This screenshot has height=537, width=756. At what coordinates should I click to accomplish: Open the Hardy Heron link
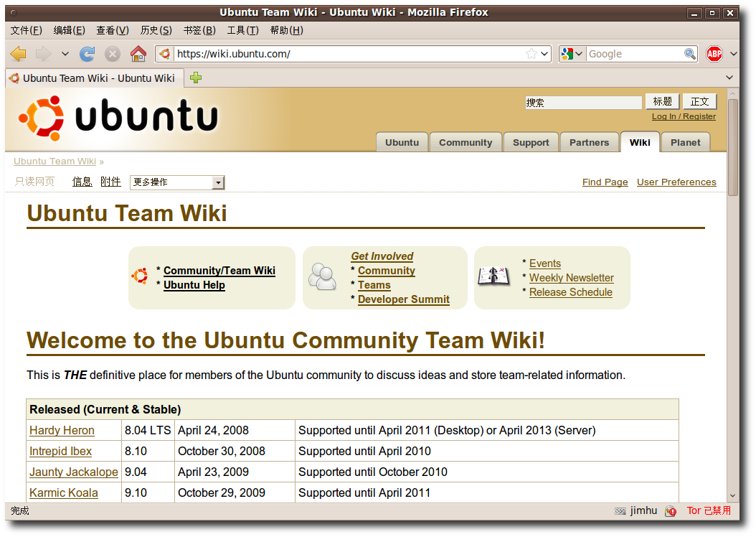(x=62, y=430)
